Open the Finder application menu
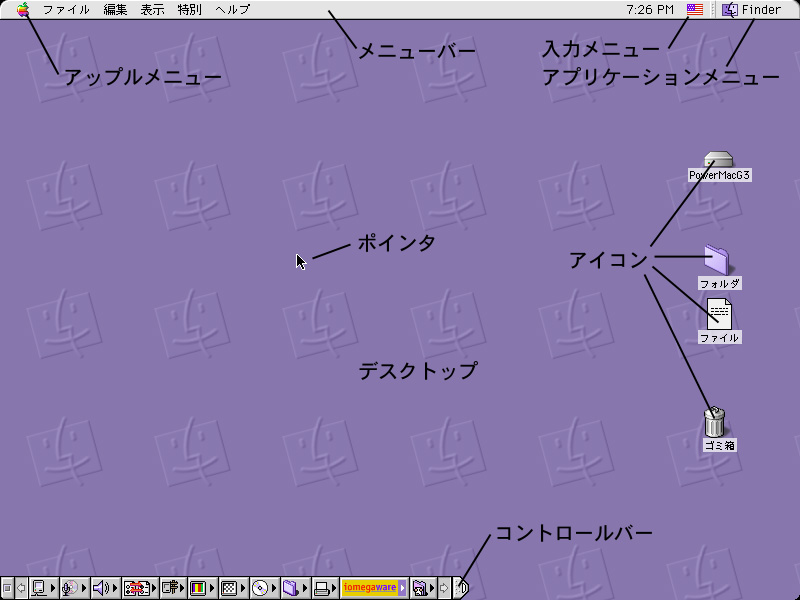Image resolution: width=800 pixels, height=600 pixels. point(752,10)
